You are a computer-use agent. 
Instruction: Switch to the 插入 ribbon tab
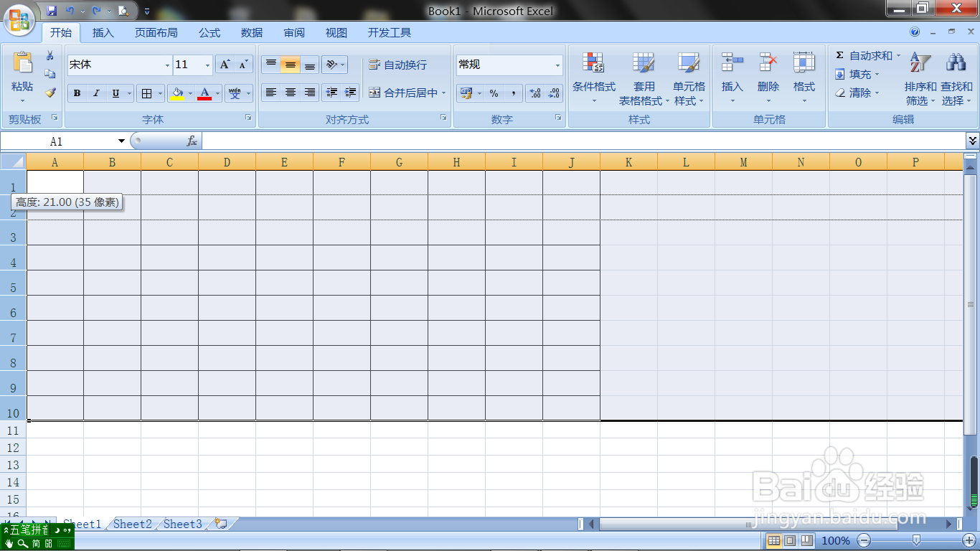coord(103,32)
